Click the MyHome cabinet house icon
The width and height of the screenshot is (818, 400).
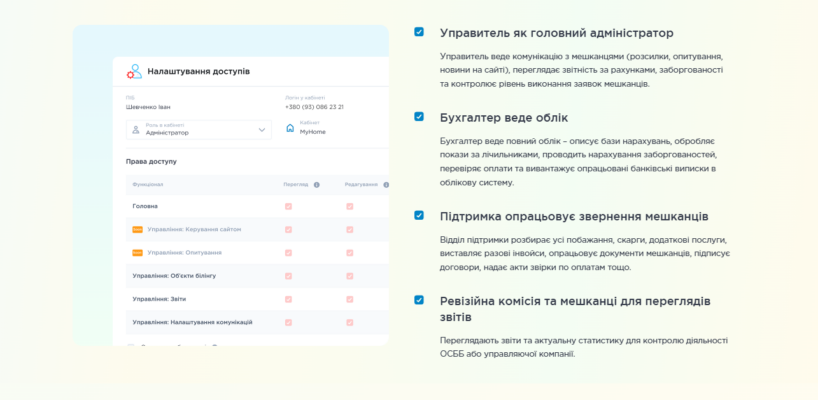pos(290,129)
